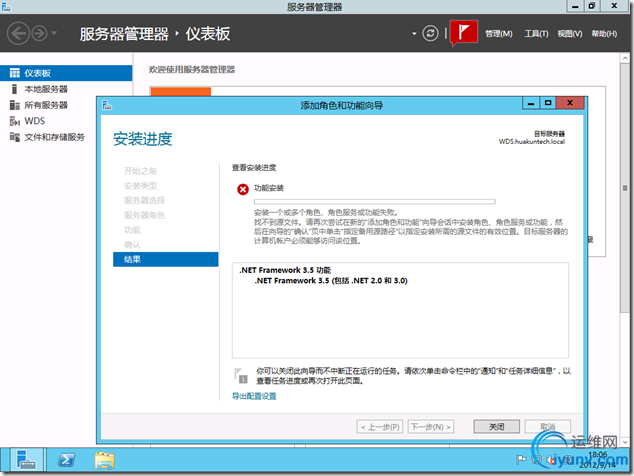Click the 功能 wizard step
The height and width of the screenshot is (476, 634).
click(132, 230)
